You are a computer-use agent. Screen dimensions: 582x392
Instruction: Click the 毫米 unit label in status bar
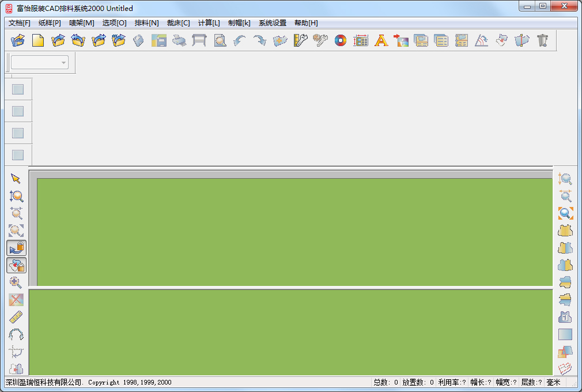coord(553,382)
